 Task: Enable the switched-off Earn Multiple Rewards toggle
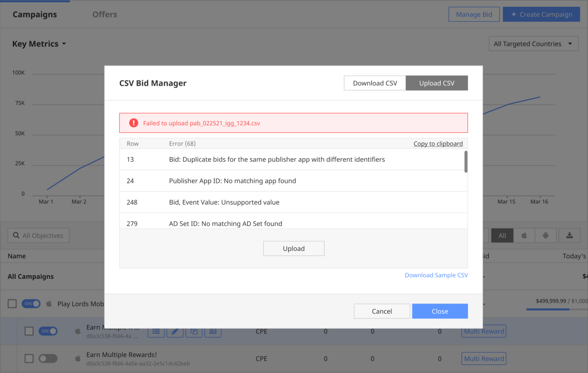[48, 358]
